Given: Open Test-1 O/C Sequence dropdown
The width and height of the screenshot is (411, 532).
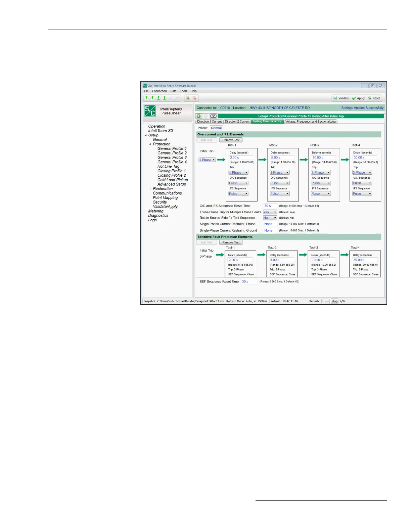Looking at the screenshot, I should click(238, 183).
